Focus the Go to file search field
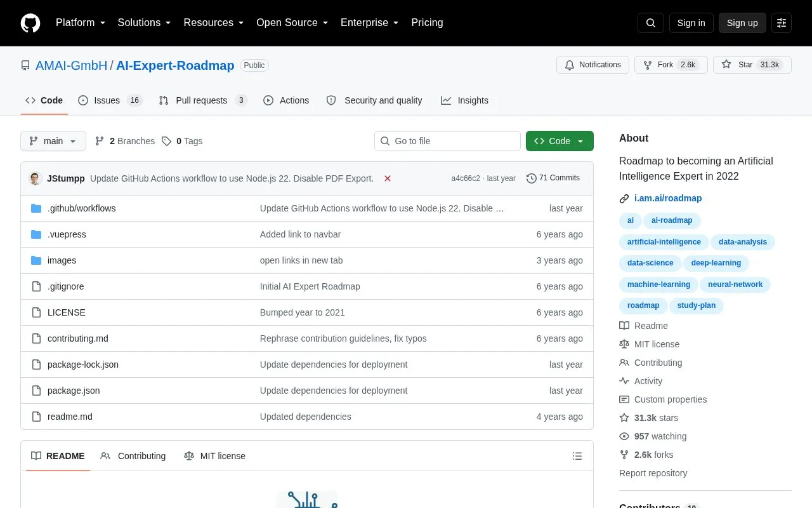 pyautogui.click(x=447, y=141)
